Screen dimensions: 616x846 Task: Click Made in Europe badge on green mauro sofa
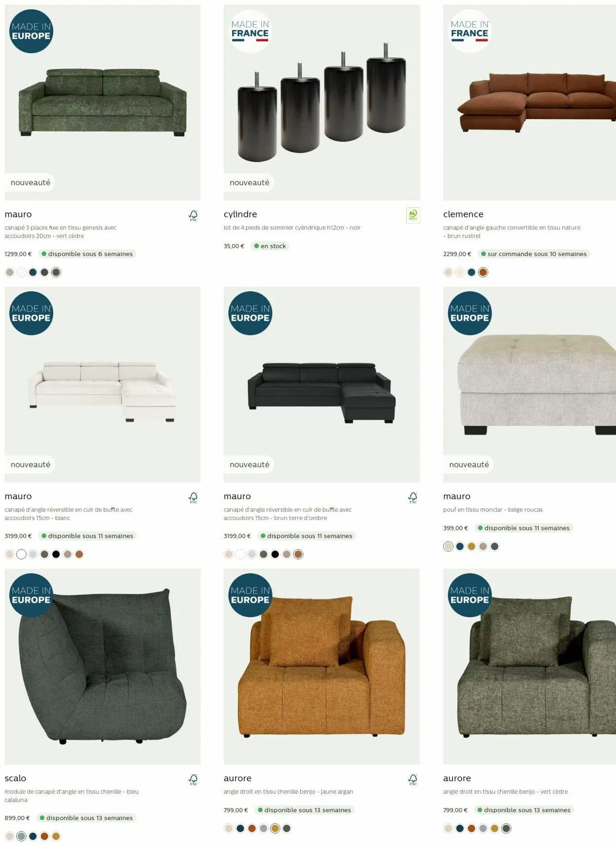pyautogui.click(x=31, y=31)
